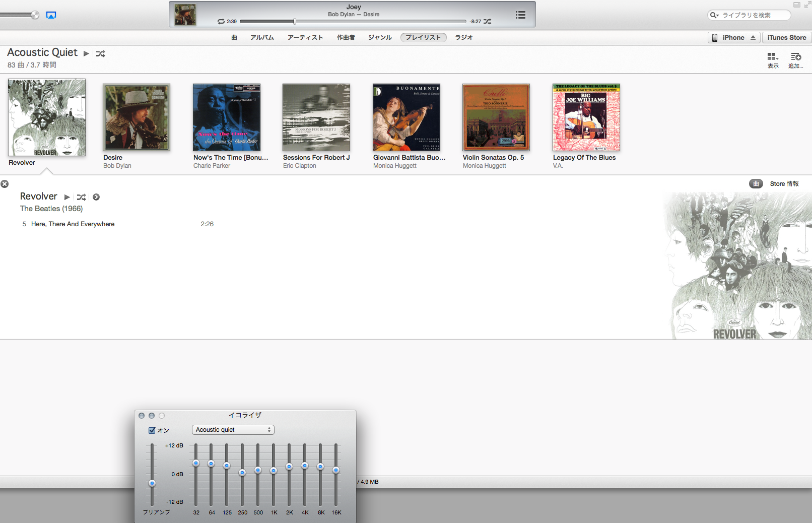The width and height of the screenshot is (812, 523).
Task: Click the 125 Hz equalizer slider knob
Action: tap(227, 466)
